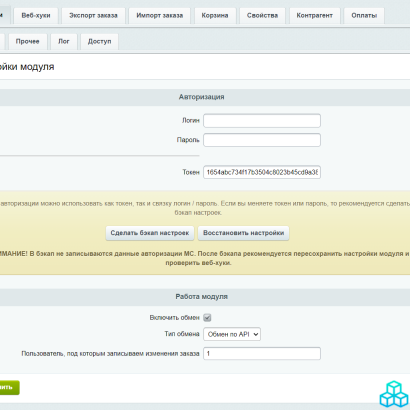This screenshot has width=410, height=410.
Task: Switch to the Доступ tab
Action: click(x=99, y=41)
